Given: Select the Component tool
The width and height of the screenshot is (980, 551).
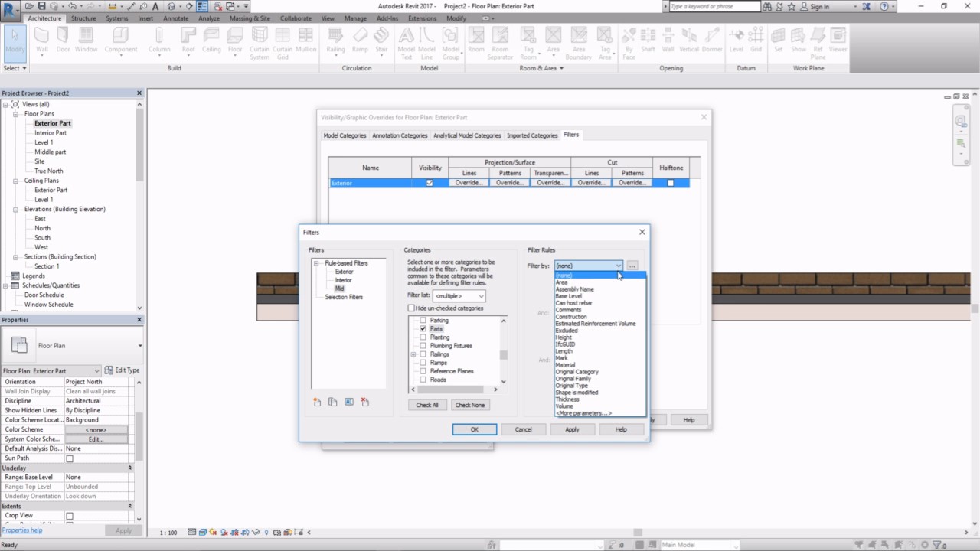Looking at the screenshot, I should (121, 40).
